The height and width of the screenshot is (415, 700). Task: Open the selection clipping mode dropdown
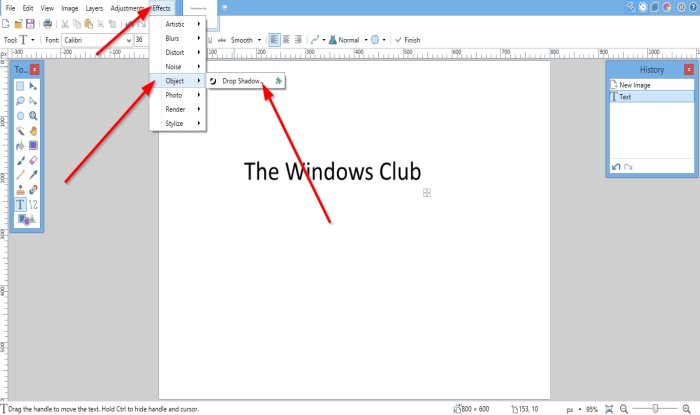[x=383, y=40]
